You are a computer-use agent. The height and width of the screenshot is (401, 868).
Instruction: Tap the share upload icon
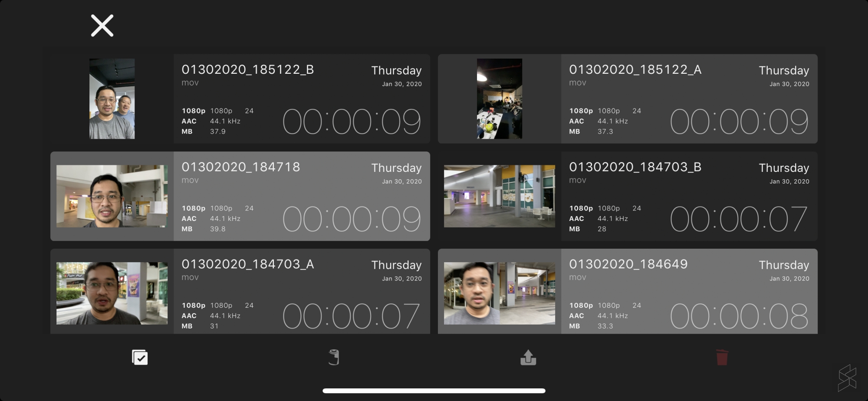528,357
